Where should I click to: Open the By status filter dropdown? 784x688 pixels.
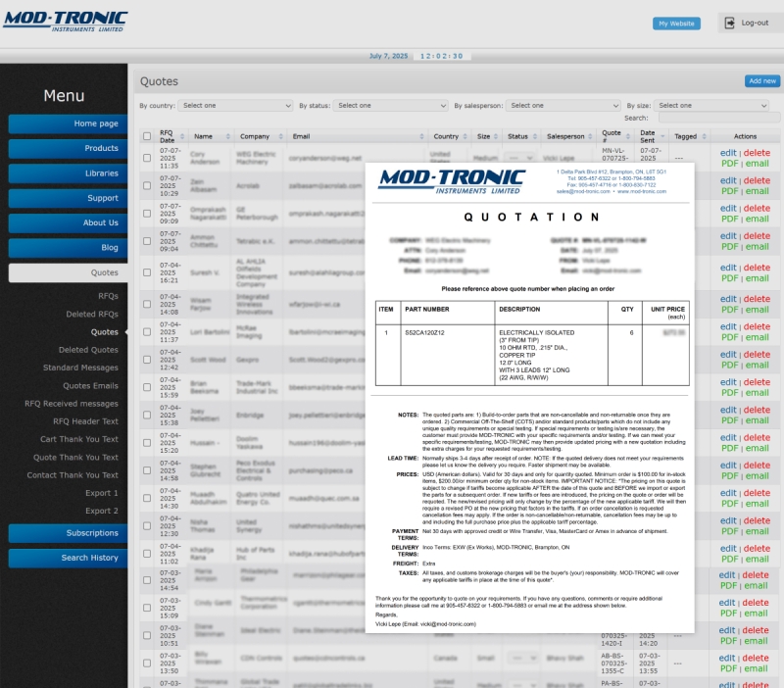(x=390, y=106)
